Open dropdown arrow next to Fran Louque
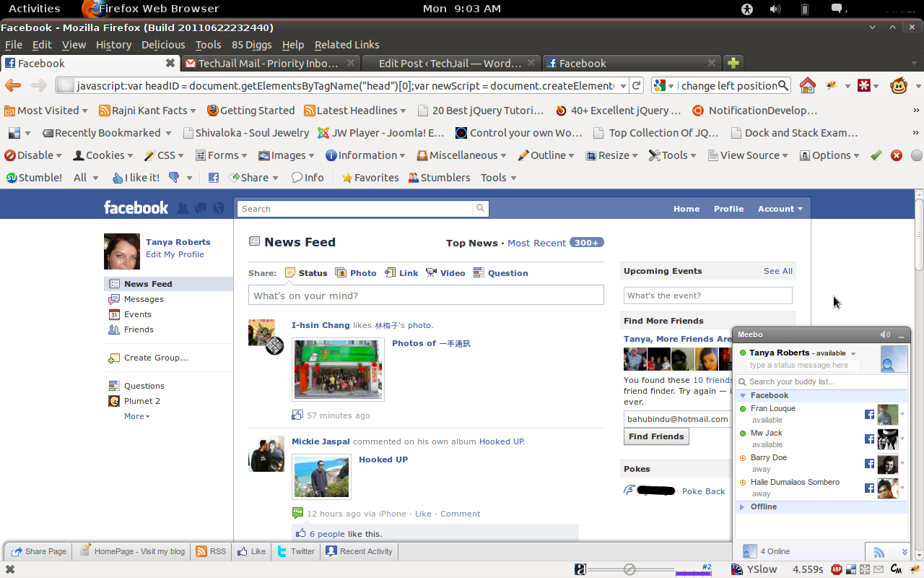The image size is (924, 578). [x=902, y=415]
